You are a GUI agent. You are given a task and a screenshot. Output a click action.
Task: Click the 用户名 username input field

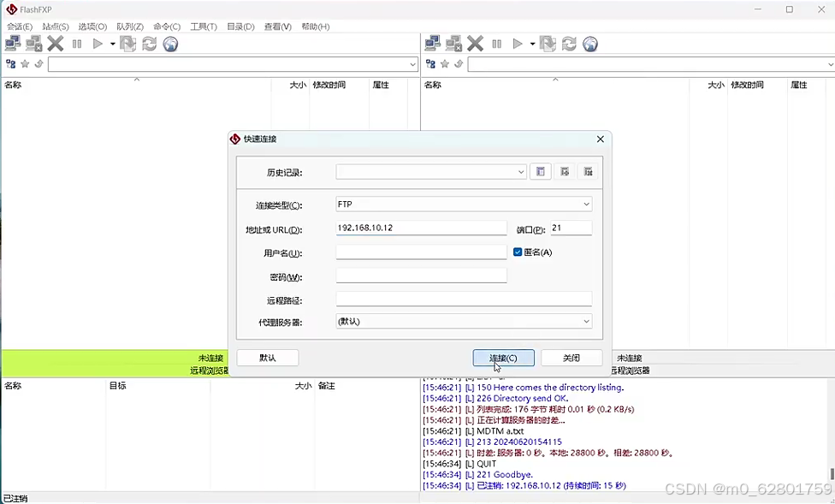421,252
